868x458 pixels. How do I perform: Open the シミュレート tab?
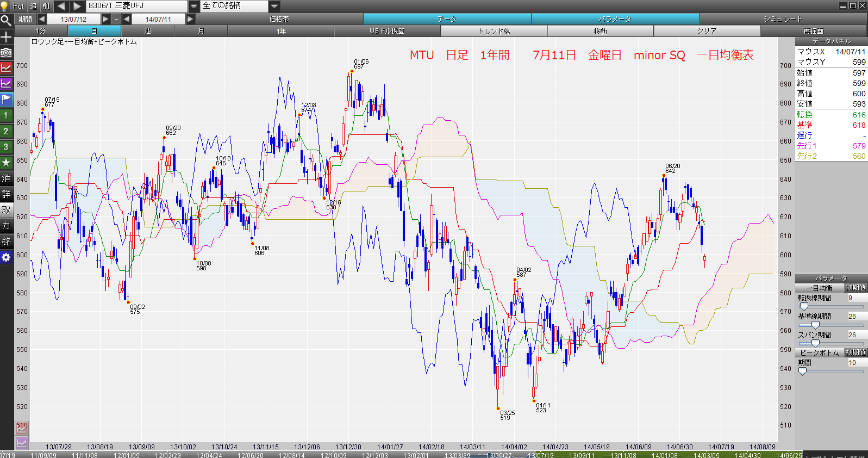point(783,19)
